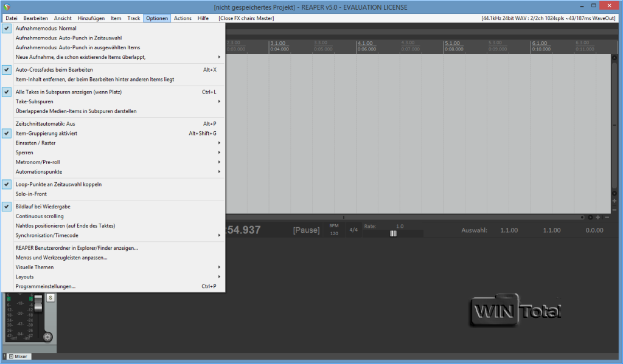Expand Metronom/Pre-roll submenu

(x=113, y=162)
